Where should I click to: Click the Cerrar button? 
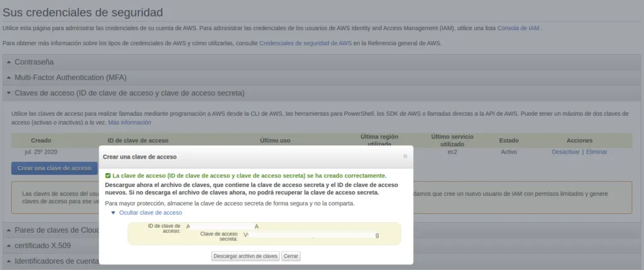[291, 257]
